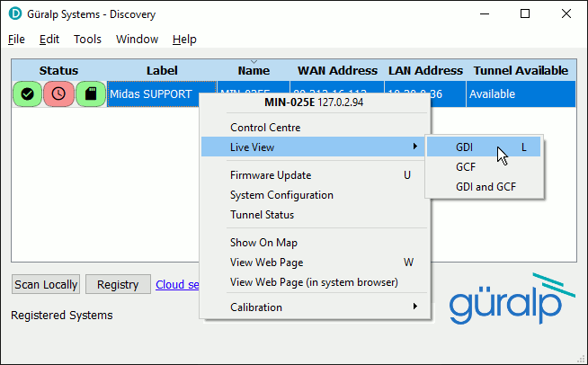Select Tunnel Status menu entry

tap(316, 215)
